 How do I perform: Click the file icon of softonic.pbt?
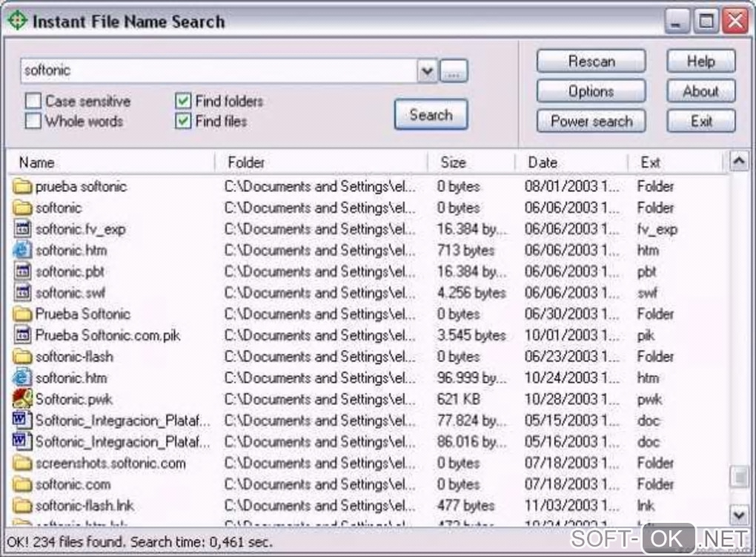click(x=21, y=271)
